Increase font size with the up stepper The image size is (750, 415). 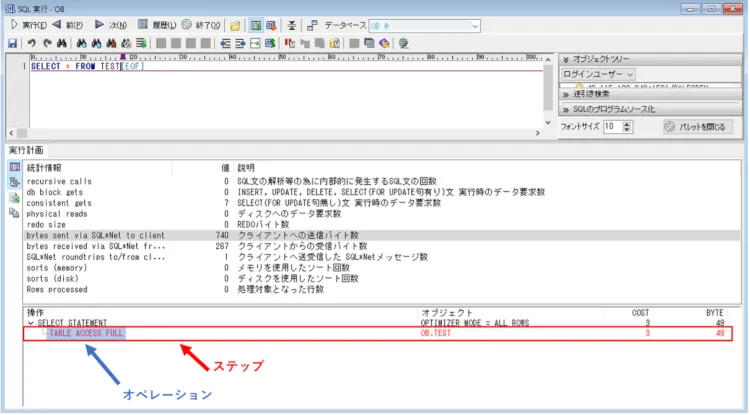coord(627,124)
